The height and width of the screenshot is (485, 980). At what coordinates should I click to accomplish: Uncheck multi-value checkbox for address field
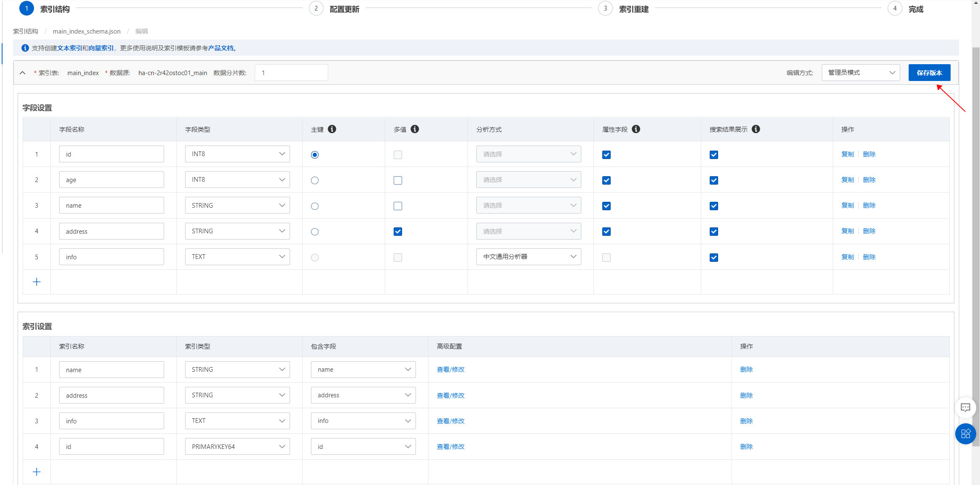(x=398, y=232)
